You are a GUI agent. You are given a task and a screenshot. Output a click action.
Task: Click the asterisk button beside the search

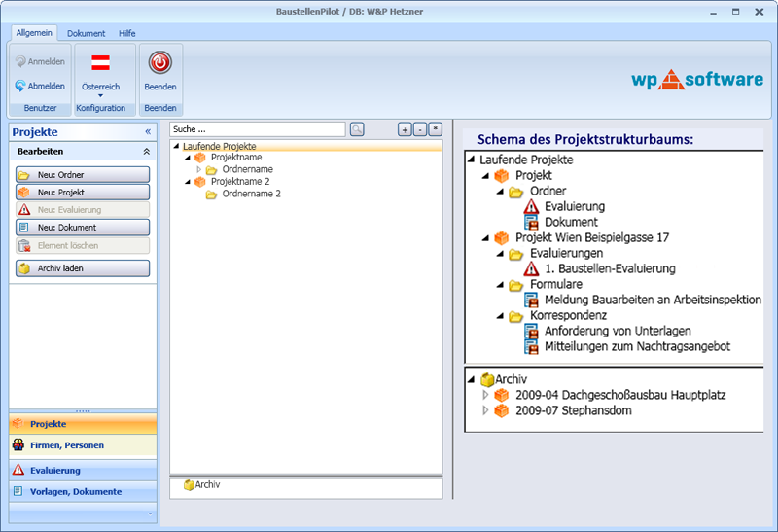click(x=436, y=129)
